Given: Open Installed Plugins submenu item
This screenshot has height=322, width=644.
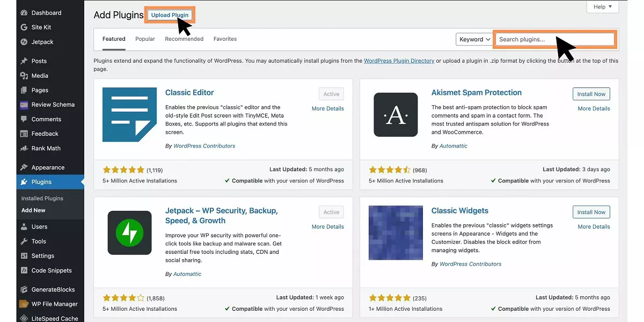Looking at the screenshot, I should pyautogui.click(x=42, y=199).
